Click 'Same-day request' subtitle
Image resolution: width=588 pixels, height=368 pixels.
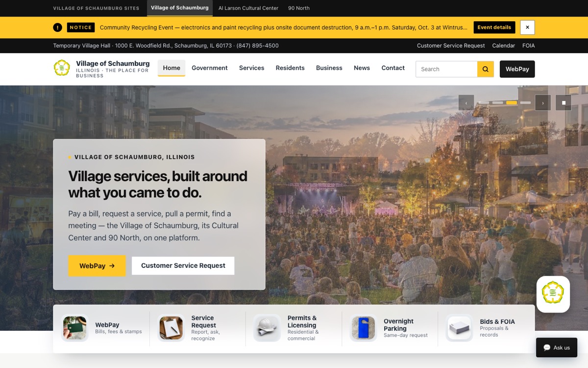tap(406, 335)
